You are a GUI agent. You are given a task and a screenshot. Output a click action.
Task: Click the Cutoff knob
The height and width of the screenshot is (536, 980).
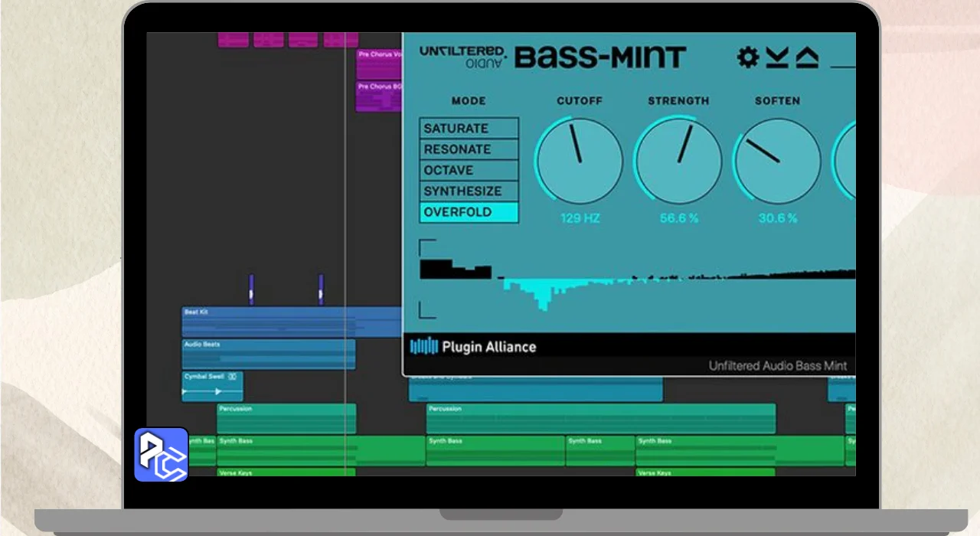579,161
